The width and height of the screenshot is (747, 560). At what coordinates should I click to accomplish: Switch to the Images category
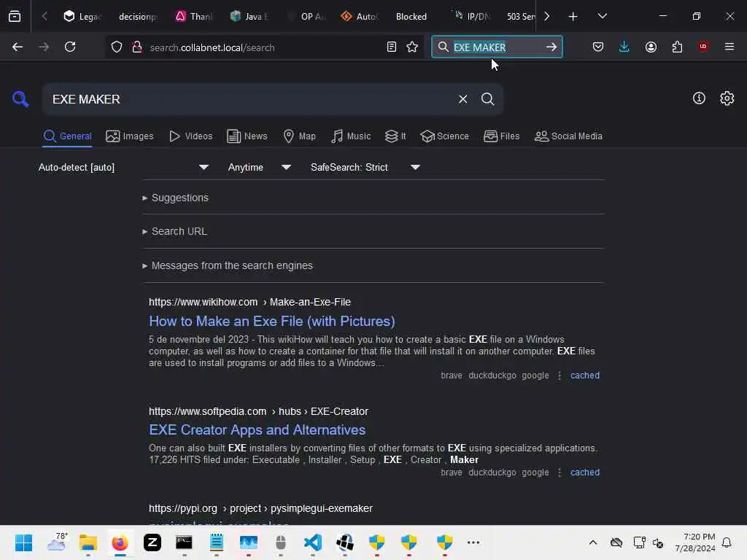[x=130, y=136]
